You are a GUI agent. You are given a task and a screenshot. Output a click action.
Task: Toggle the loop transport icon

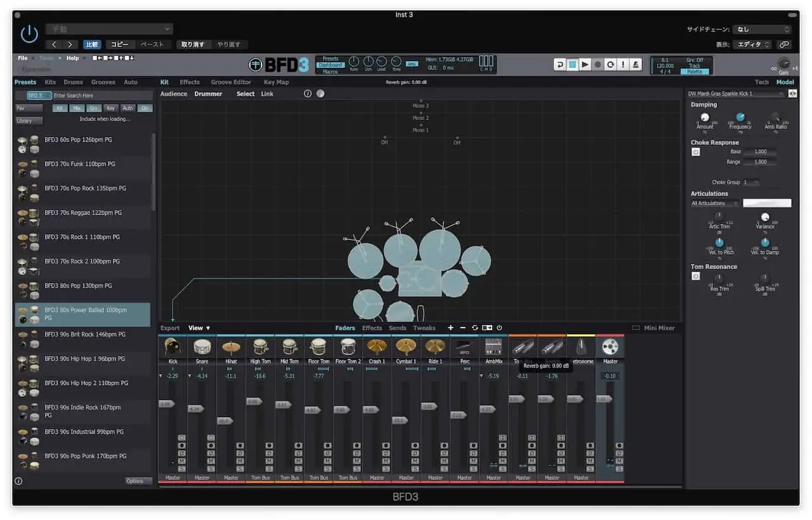[610, 64]
